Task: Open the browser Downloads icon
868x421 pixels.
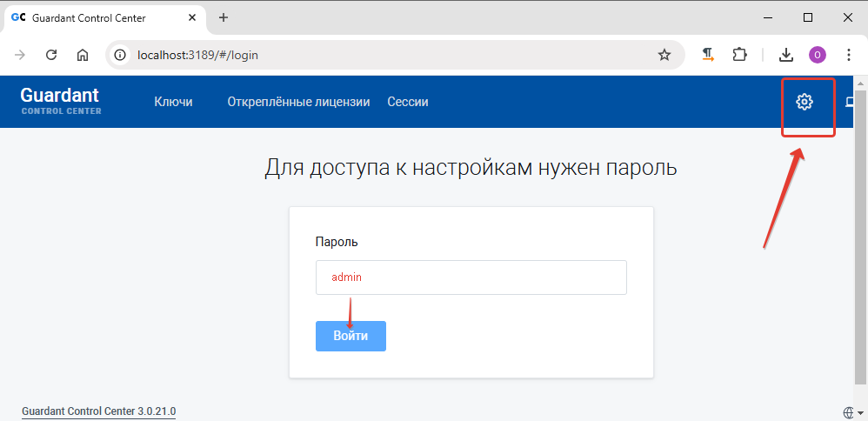Action: (x=785, y=54)
